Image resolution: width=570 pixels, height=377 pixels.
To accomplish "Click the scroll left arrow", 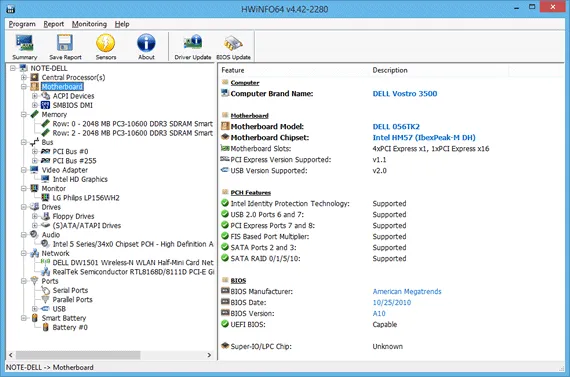I will click(x=11, y=355).
